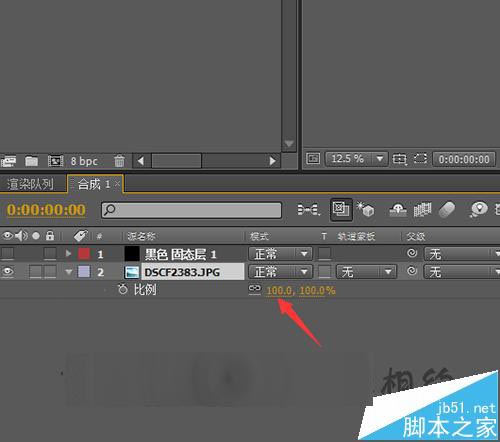Click the project panel horizontal scrollbar thumb
Screen dimensions: 500x442
(x=177, y=161)
